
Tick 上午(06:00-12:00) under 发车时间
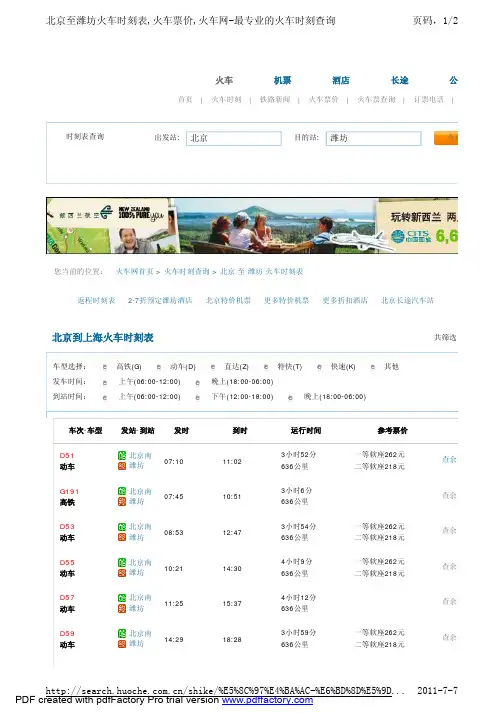pyautogui.click(x=105, y=382)
